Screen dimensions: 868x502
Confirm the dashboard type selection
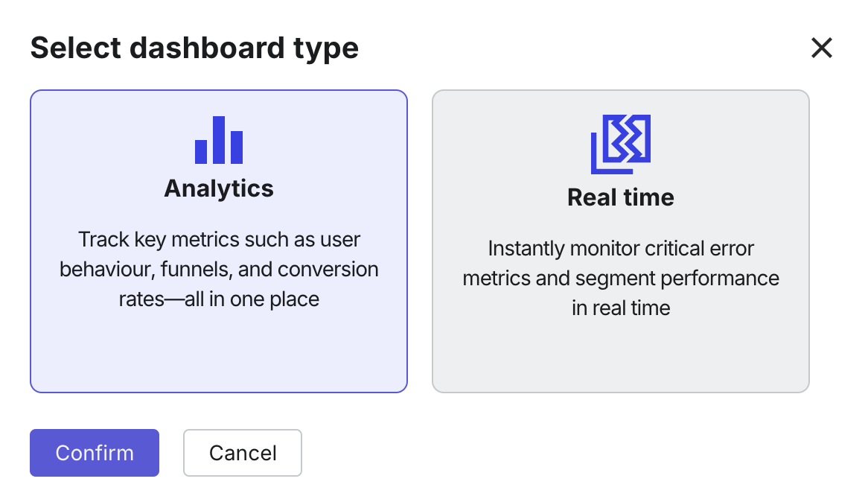click(95, 453)
